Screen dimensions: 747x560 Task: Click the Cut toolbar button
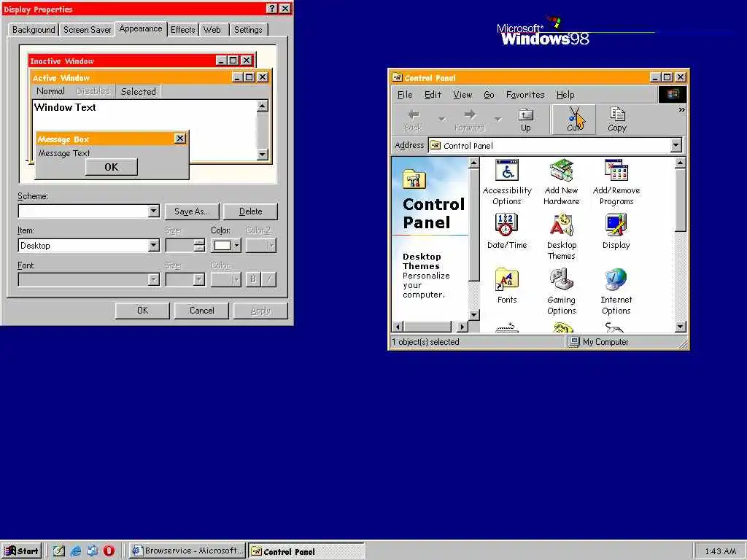click(x=573, y=120)
